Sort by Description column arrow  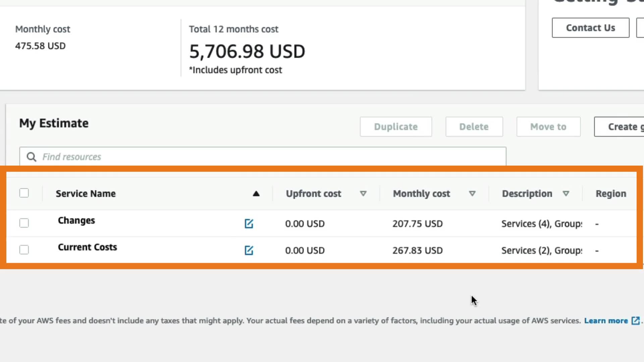pyautogui.click(x=566, y=194)
